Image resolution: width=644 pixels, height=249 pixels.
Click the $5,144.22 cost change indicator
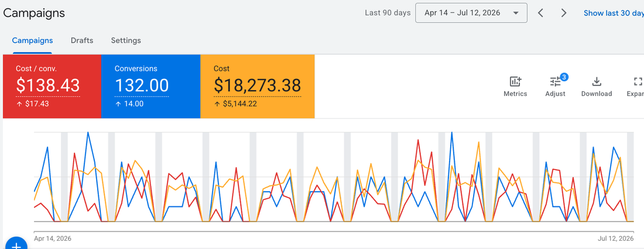coord(235,104)
